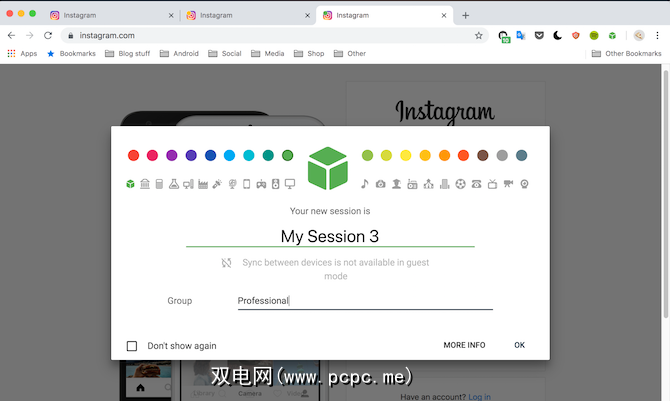Choose the graduate student session icon

397,184
